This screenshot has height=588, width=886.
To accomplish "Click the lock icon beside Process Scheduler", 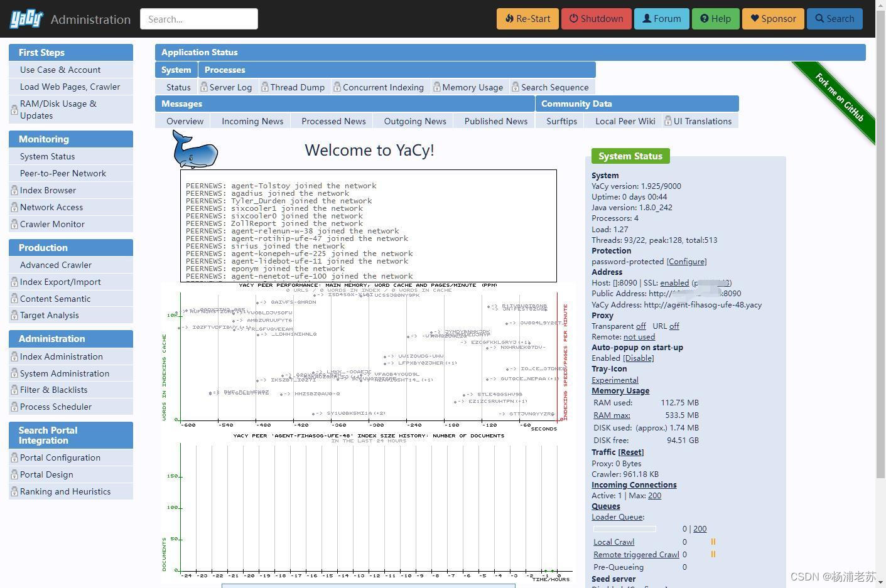I will (x=14, y=407).
